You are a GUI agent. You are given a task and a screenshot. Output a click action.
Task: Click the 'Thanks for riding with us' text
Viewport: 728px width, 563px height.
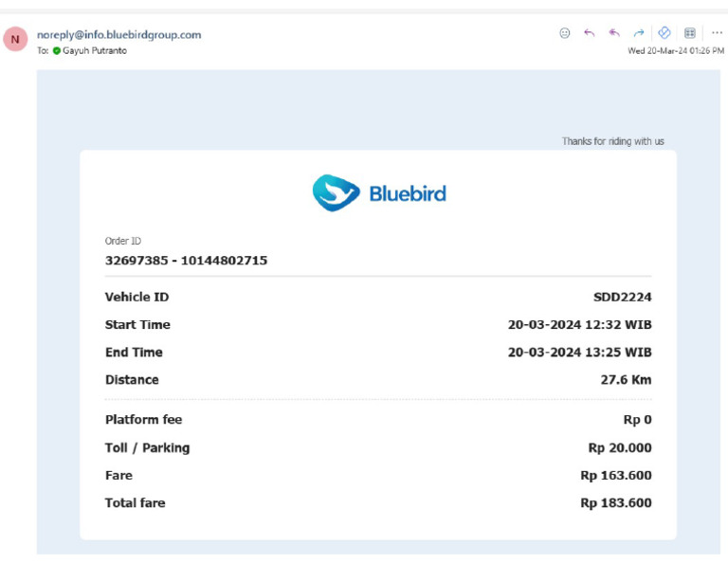[x=613, y=141]
